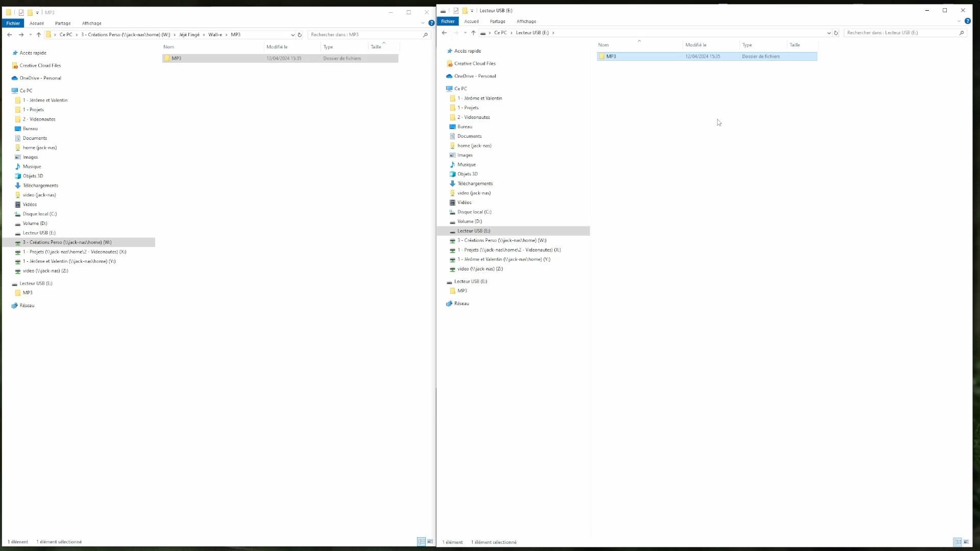Open Accès rapide in right navigation pane
The height and width of the screenshot is (551, 980).
(x=468, y=51)
